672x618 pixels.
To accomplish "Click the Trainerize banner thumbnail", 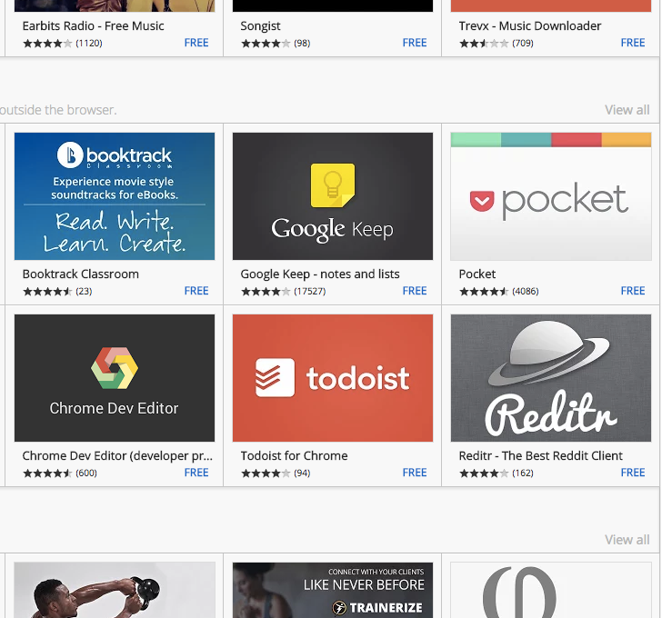I will tap(333, 590).
